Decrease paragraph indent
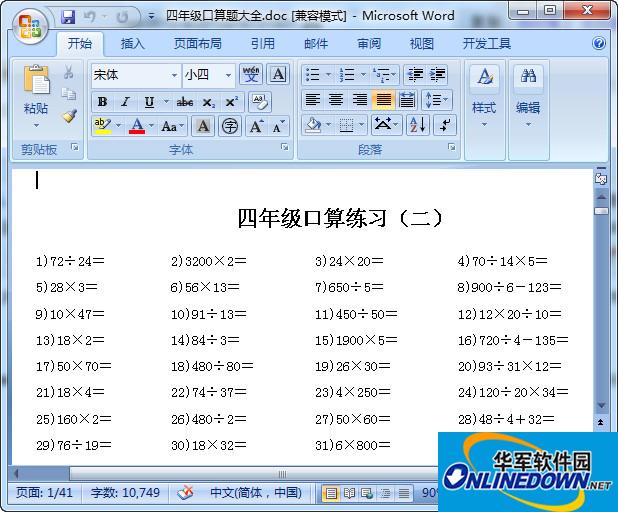Screen dimensions: 618x512 coord(415,74)
